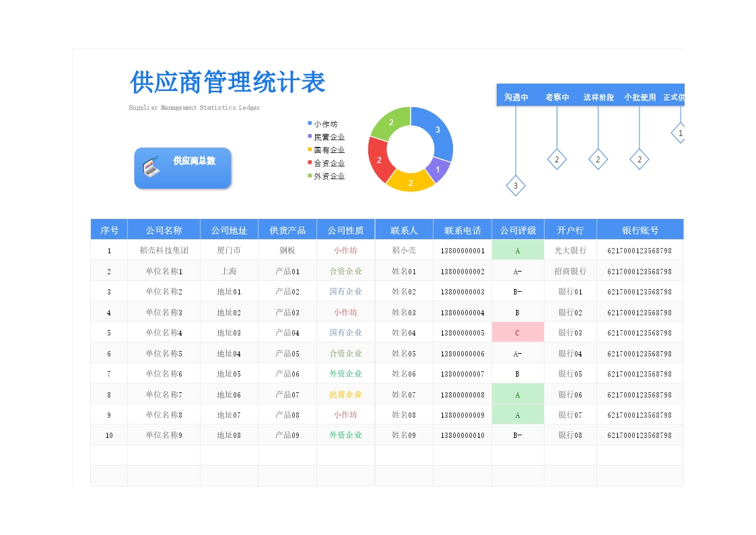Click the green rating A cell in row 8
This screenshot has width=756, height=535.
tap(518, 394)
